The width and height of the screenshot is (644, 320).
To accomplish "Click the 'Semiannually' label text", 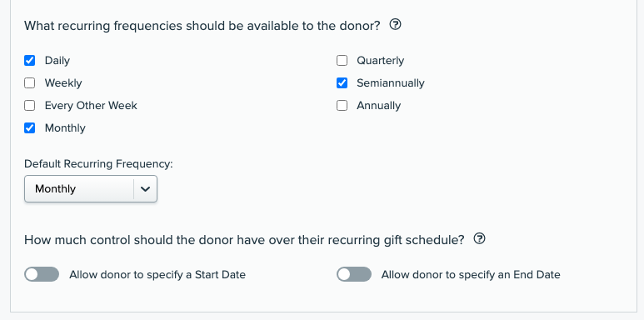I will tap(391, 83).
